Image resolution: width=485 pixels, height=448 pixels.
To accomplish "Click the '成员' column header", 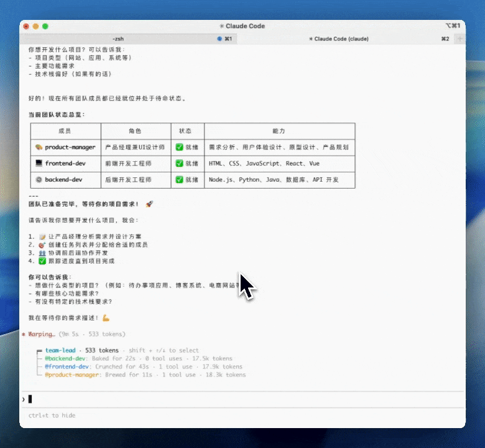I will point(65,131).
